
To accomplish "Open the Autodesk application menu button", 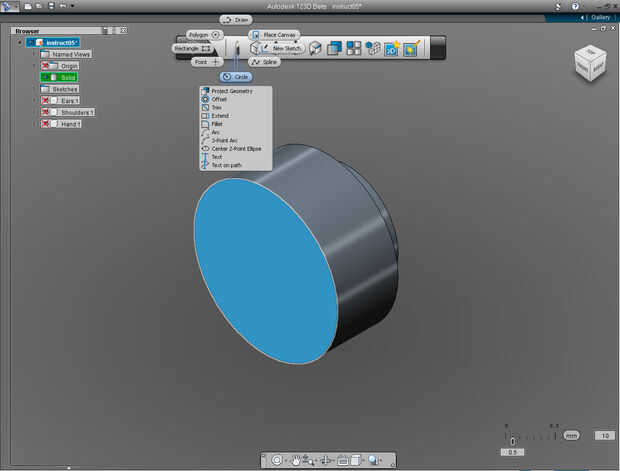I will coord(9,6).
